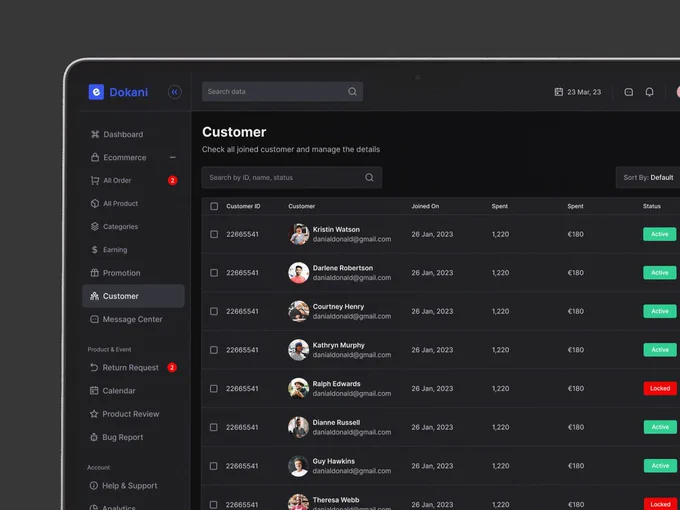Open the Bug Report menu item
The height and width of the screenshot is (510, 680).
pyautogui.click(x=132, y=437)
